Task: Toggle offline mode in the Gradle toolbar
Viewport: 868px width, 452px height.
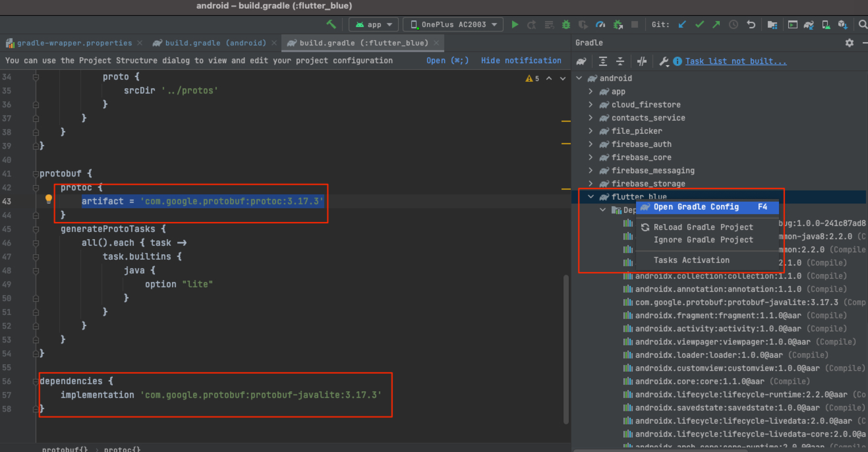Action: click(x=642, y=61)
